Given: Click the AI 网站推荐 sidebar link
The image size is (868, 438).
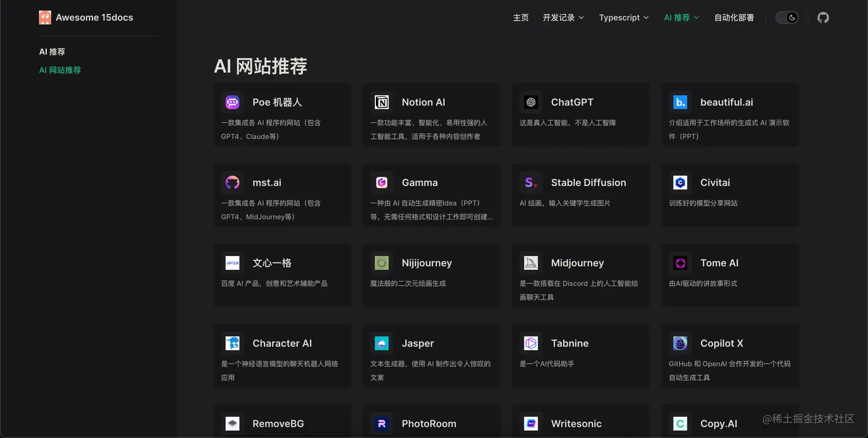Looking at the screenshot, I should point(60,69).
